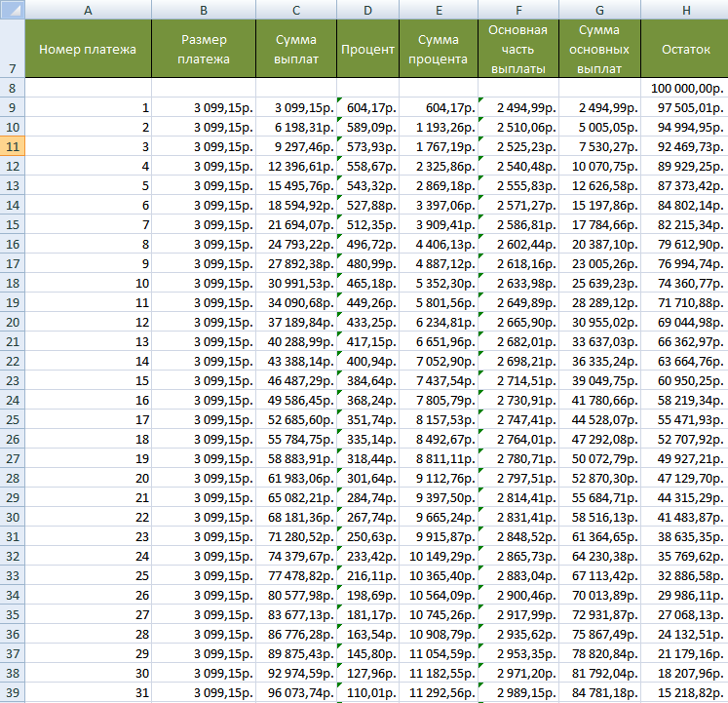The height and width of the screenshot is (703, 728).
Task: Select column E header
Action: point(439,10)
